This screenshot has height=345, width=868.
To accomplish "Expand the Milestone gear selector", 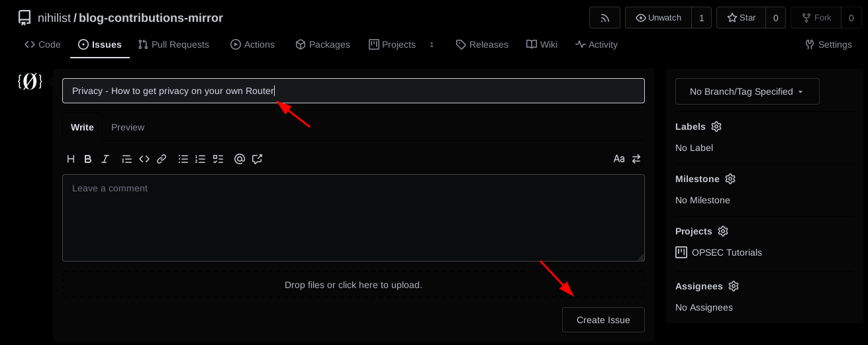I will pyautogui.click(x=730, y=179).
